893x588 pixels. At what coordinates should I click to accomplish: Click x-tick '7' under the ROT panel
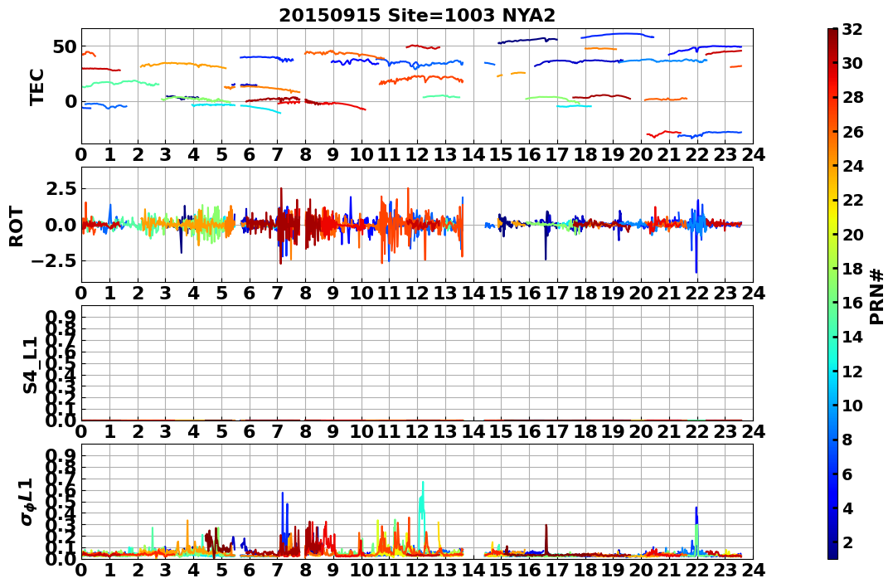(x=278, y=294)
